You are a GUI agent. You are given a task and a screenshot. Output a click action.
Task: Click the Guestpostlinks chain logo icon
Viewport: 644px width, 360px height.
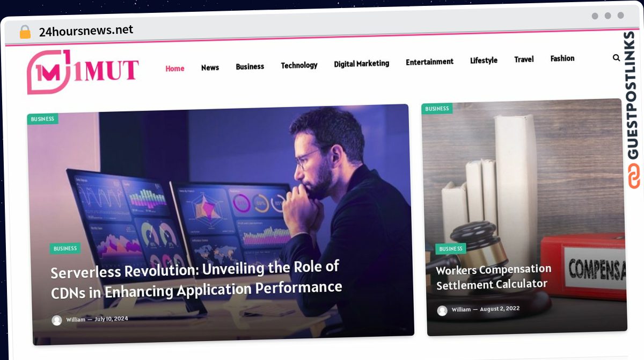(634, 176)
